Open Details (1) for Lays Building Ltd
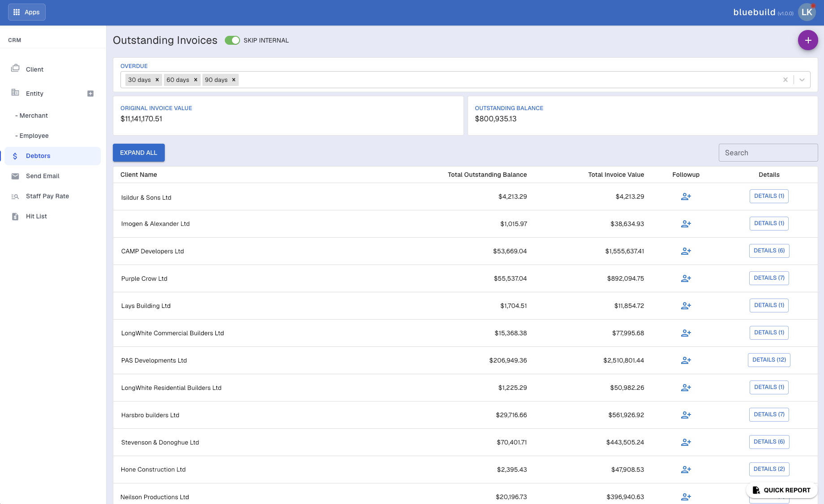The width and height of the screenshot is (824, 504). coord(769,305)
